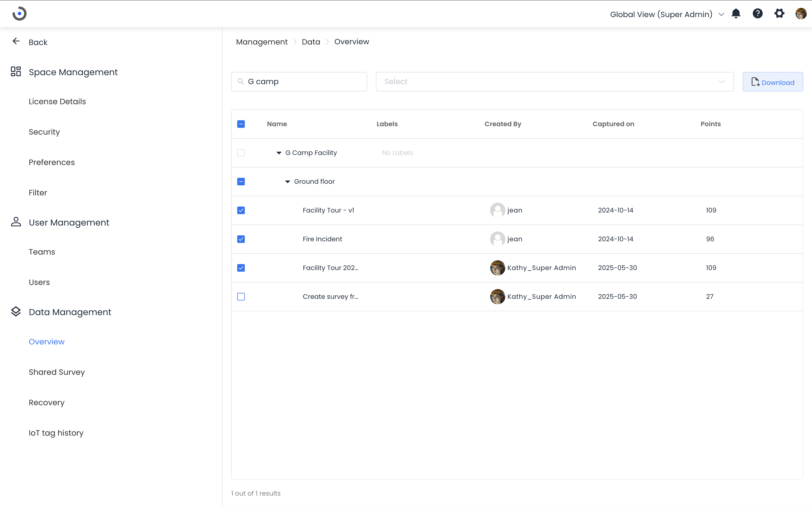Click the No Labels text
The image size is (812, 507).
(397, 153)
